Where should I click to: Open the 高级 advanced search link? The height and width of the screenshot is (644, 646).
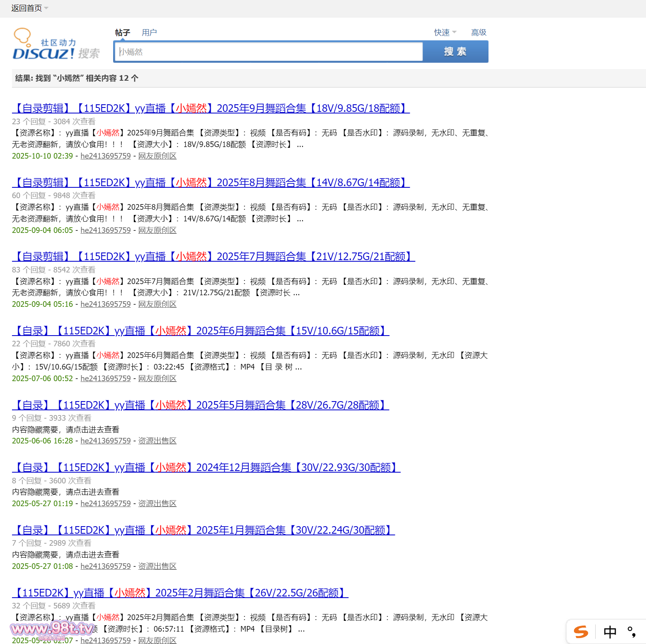coord(479,32)
